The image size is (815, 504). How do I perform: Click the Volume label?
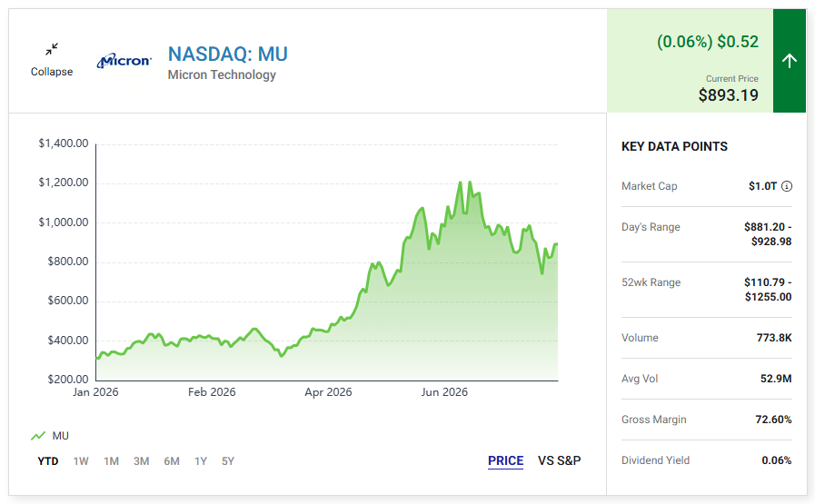(x=640, y=338)
